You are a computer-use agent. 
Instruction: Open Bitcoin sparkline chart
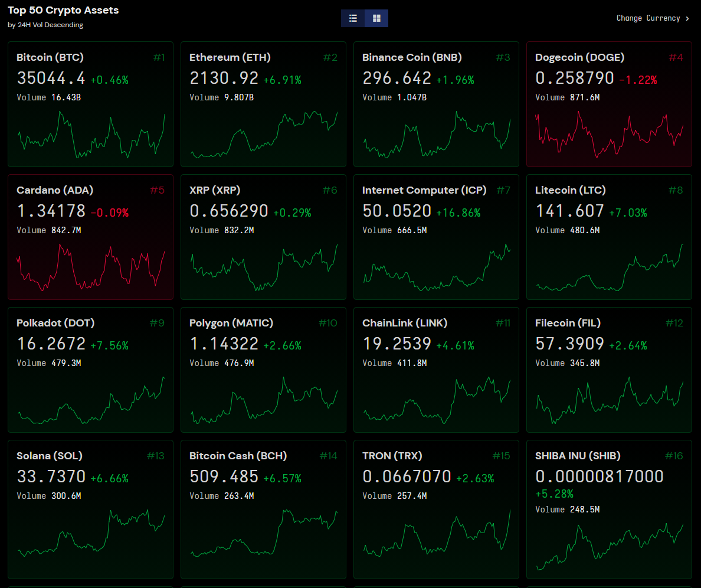pos(91,135)
